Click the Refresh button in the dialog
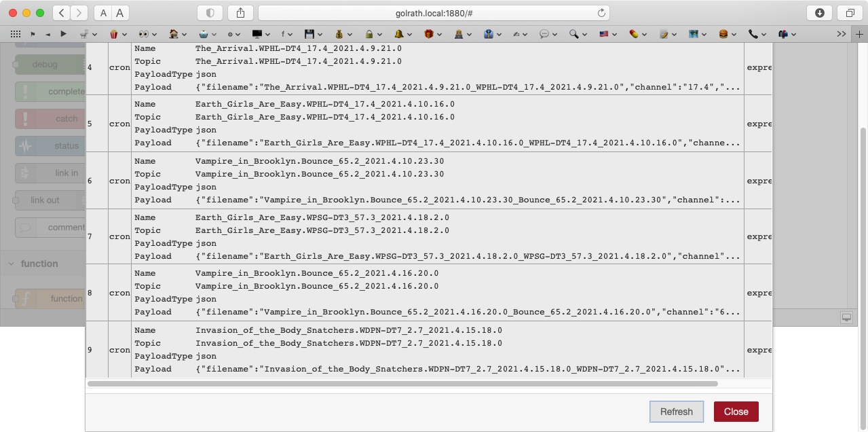 coord(676,411)
